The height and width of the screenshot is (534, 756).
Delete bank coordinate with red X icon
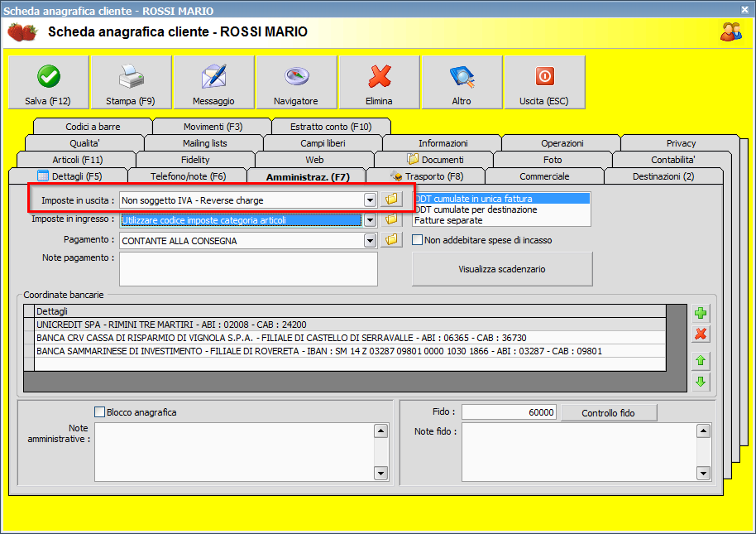click(701, 334)
